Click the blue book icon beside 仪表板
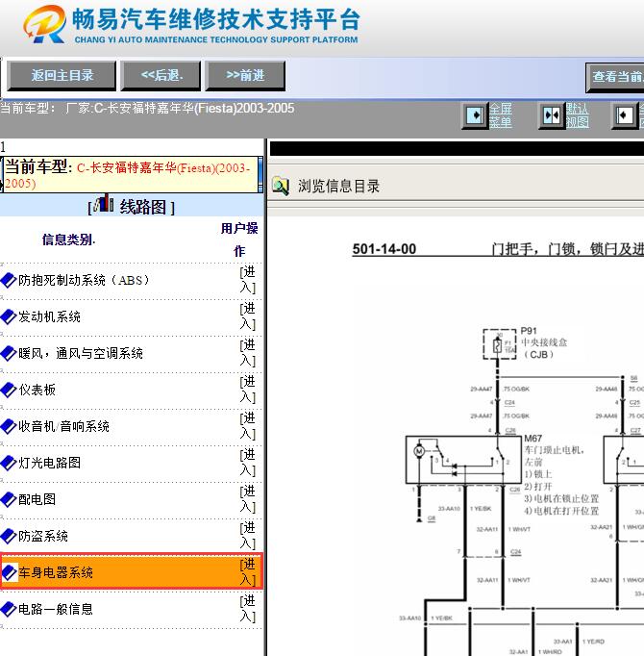 [9, 390]
